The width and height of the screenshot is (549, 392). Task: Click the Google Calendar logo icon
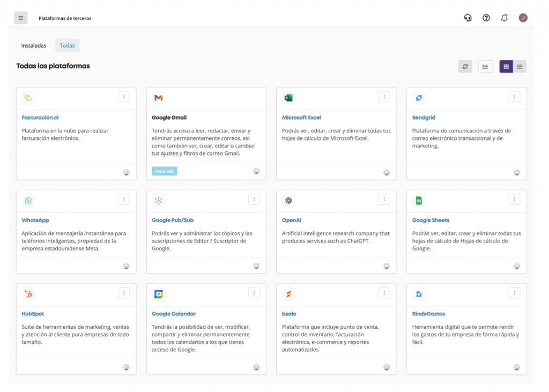[159, 294]
